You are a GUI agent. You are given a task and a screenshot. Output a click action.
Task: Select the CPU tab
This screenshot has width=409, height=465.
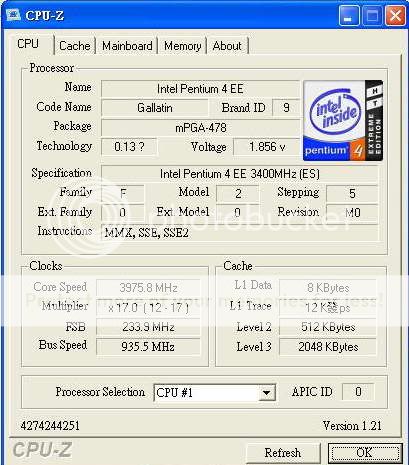28,44
